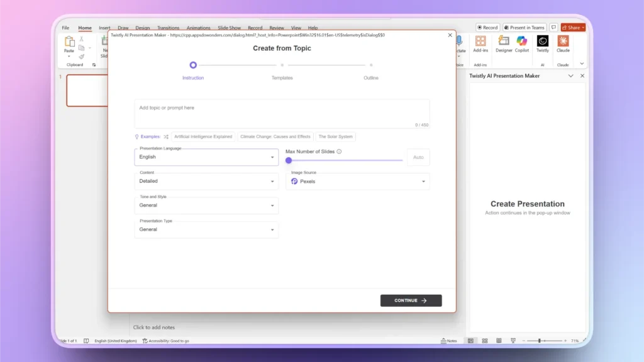Switch to Slide Sorter view icon
The height and width of the screenshot is (362, 644).
pos(485,341)
